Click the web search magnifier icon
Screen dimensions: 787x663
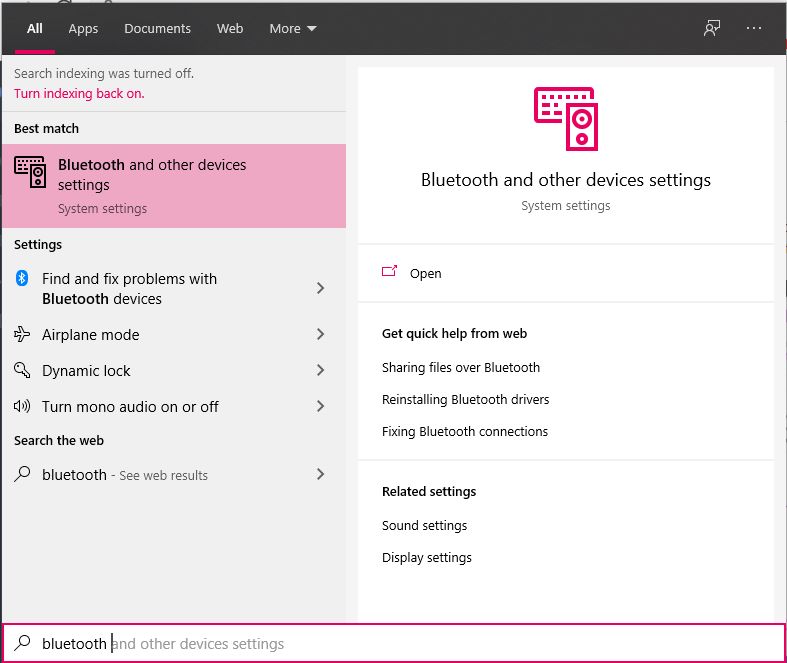22,474
